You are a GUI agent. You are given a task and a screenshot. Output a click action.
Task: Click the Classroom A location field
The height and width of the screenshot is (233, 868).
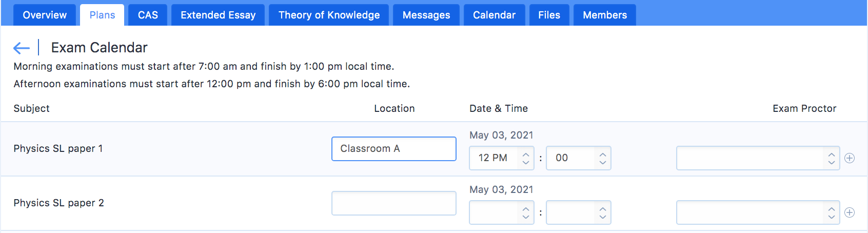[x=393, y=149]
